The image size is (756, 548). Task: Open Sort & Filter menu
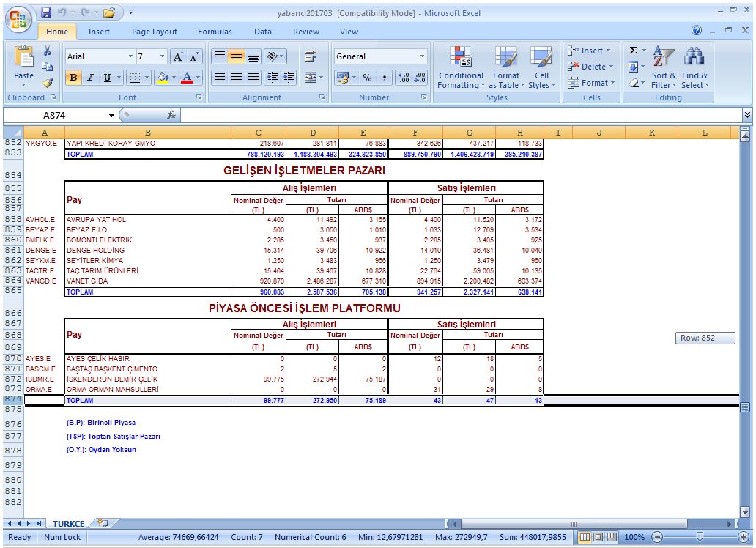tap(664, 67)
